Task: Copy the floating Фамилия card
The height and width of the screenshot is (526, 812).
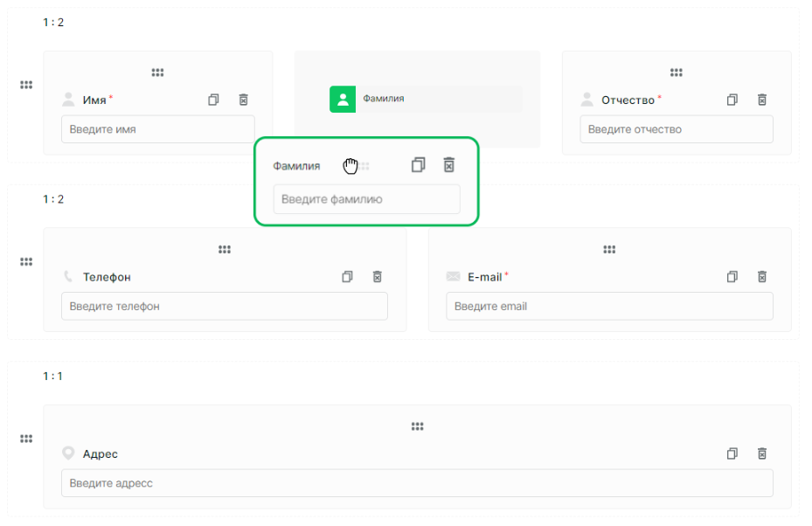Action: [x=419, y=165]
